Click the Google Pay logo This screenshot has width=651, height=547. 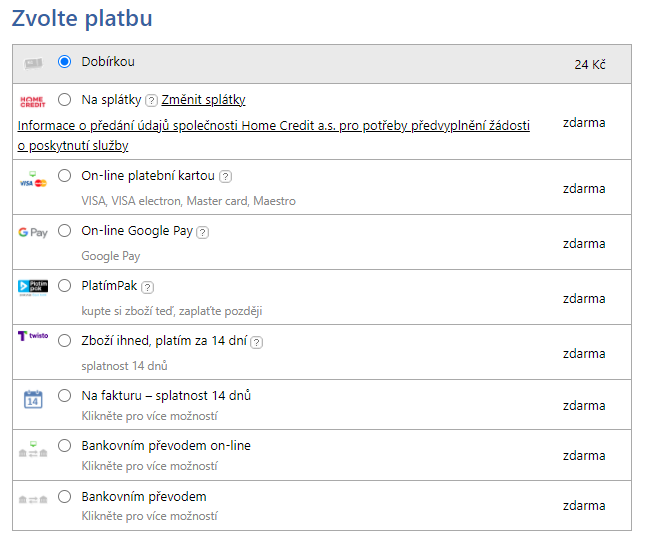[33, 232]
